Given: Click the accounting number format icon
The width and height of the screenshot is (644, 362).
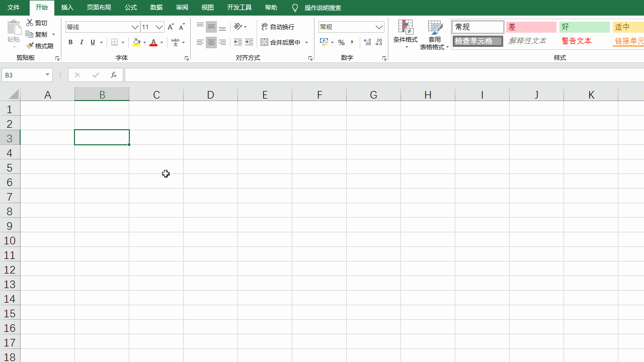Looking at the screenshot, I should click(x=324, y=42).
